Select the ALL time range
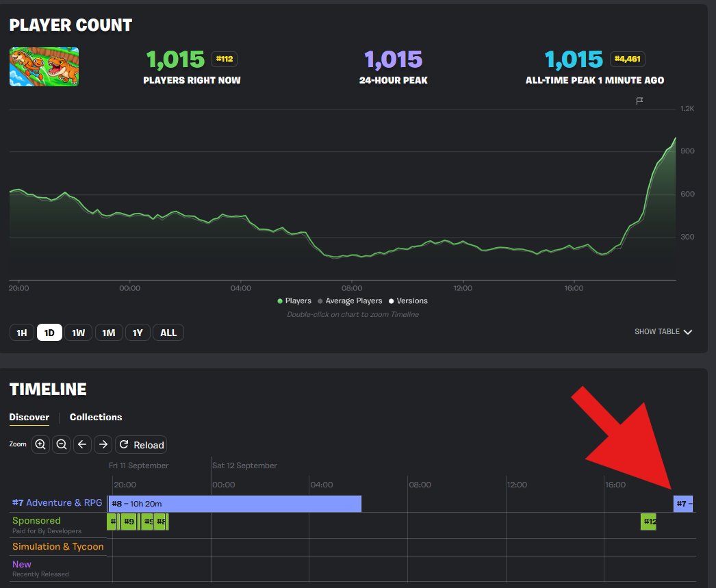 (x=168, y=333)
